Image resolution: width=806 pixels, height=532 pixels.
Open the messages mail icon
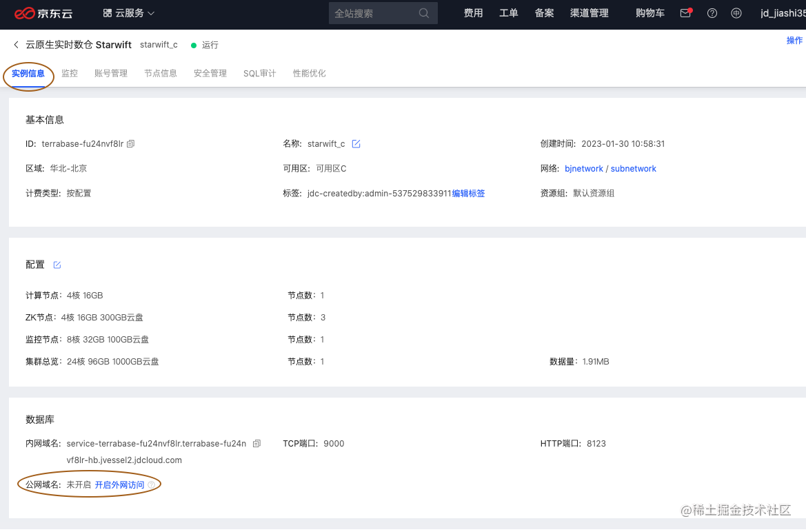(686, 13)
